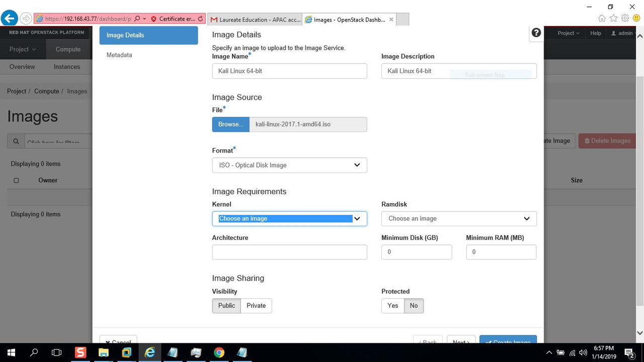
Task: Set Visibility to Public
Action: pos(226,306)
